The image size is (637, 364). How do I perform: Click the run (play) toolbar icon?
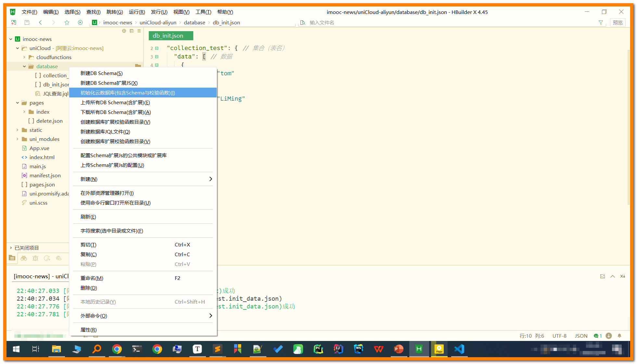[x=80, y=22]
